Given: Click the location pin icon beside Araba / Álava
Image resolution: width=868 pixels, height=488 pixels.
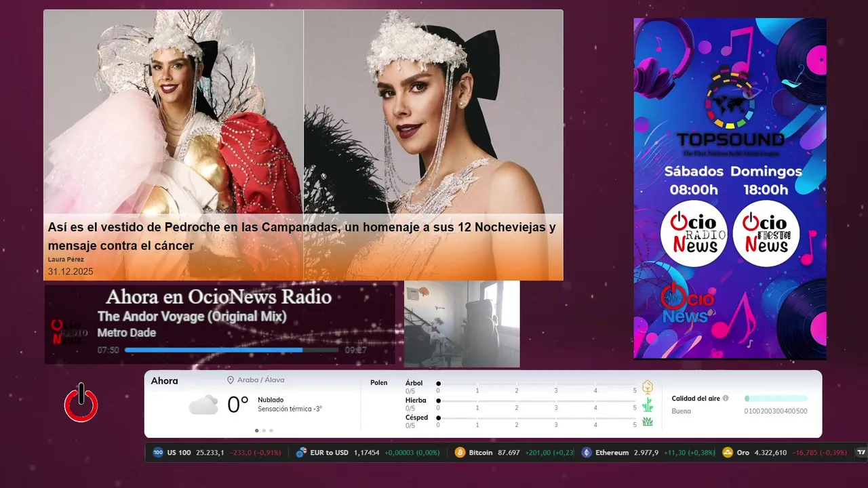Looking at the screenshot, I should click(x=231, y=380).
